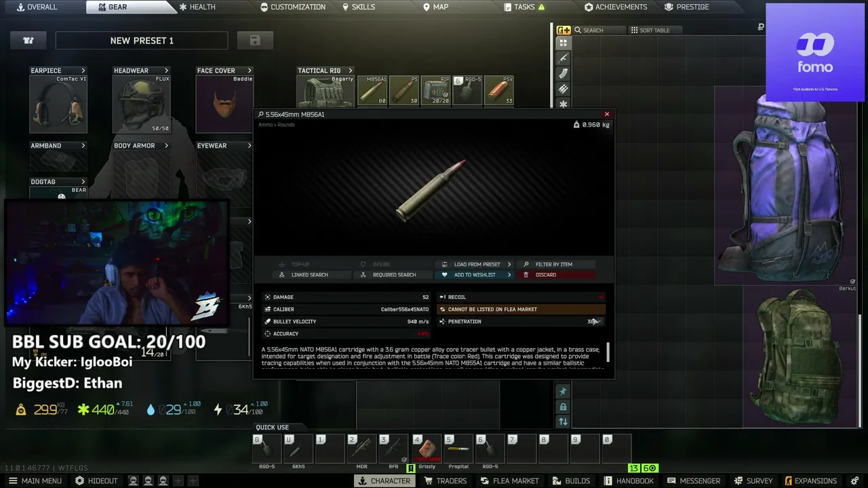Viewport: 868px width, 488px height.
Task: Open the Flea Market
Action: (510, 481)
